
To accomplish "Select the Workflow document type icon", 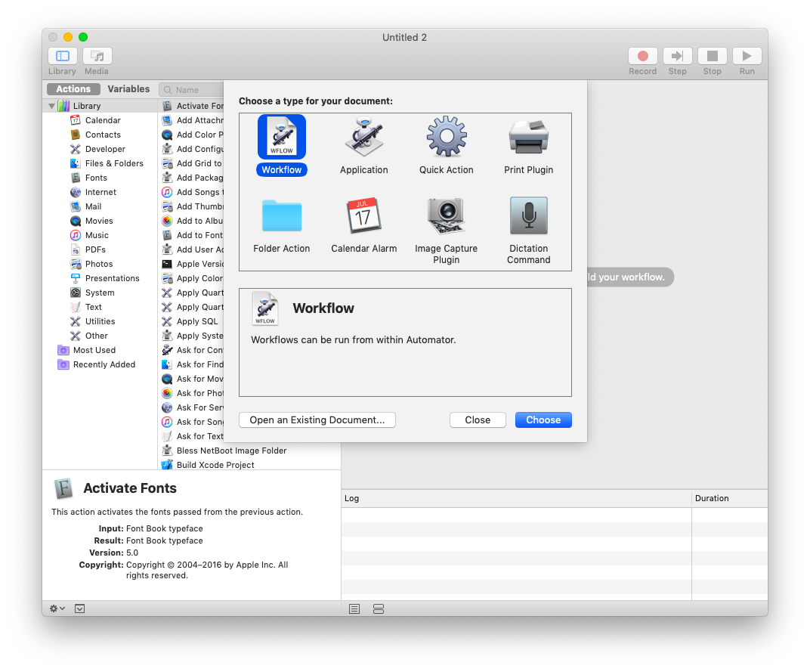I will (282, 137).
